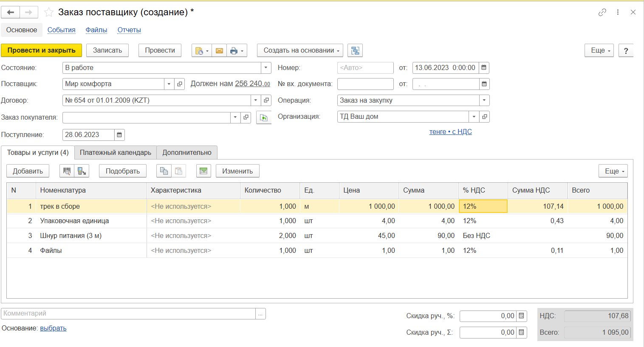The image size is (644, 347).
Task: Click the printer icon button
Action: tap(234, 50)
